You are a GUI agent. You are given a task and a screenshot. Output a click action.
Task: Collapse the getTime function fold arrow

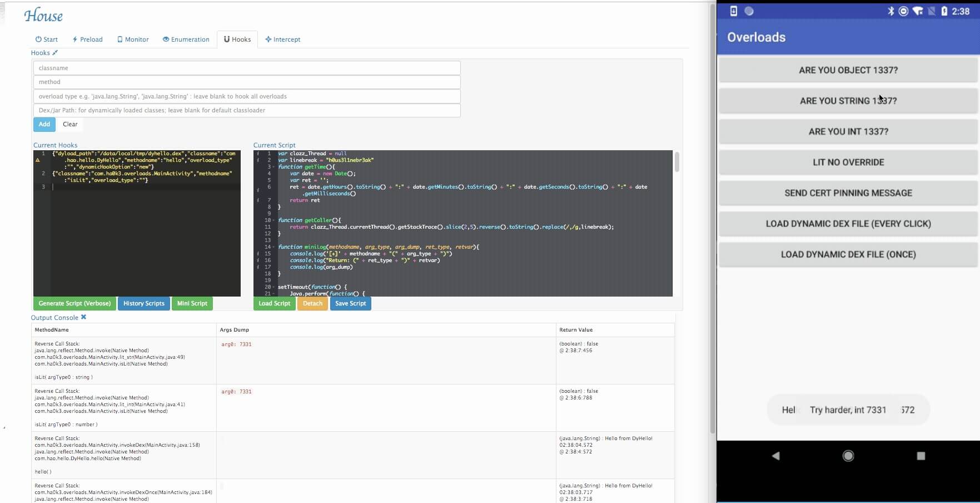click(273, 167)
